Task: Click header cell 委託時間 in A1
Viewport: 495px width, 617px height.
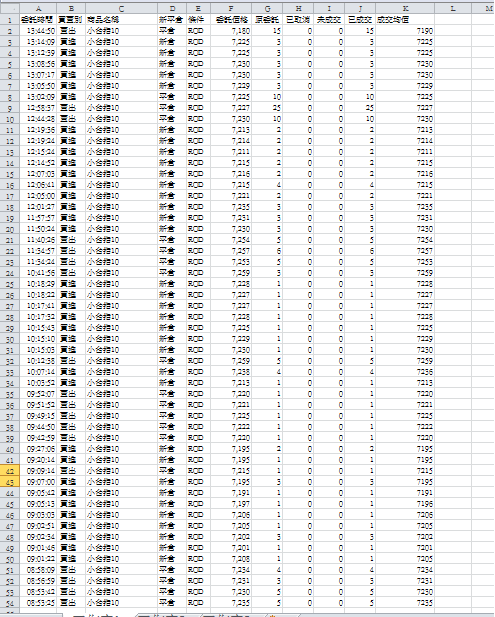Action: pyautogui.click(x=36, y=20)
